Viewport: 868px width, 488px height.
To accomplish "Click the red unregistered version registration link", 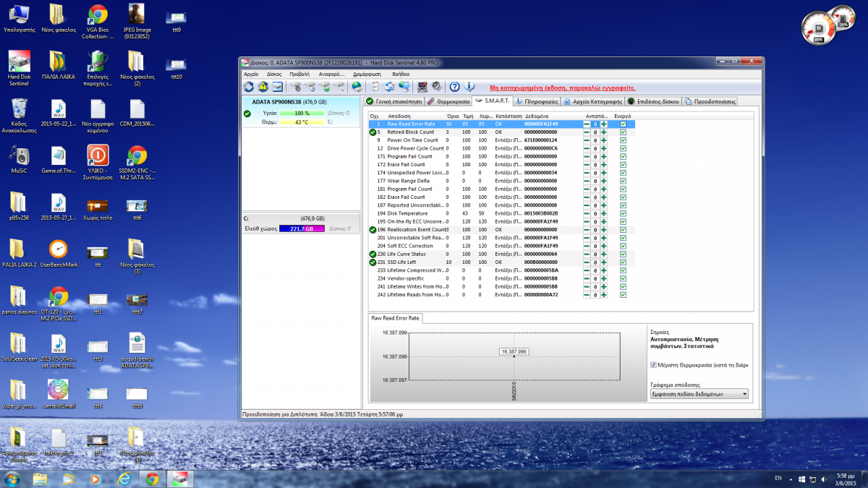I will coord(563,87).
